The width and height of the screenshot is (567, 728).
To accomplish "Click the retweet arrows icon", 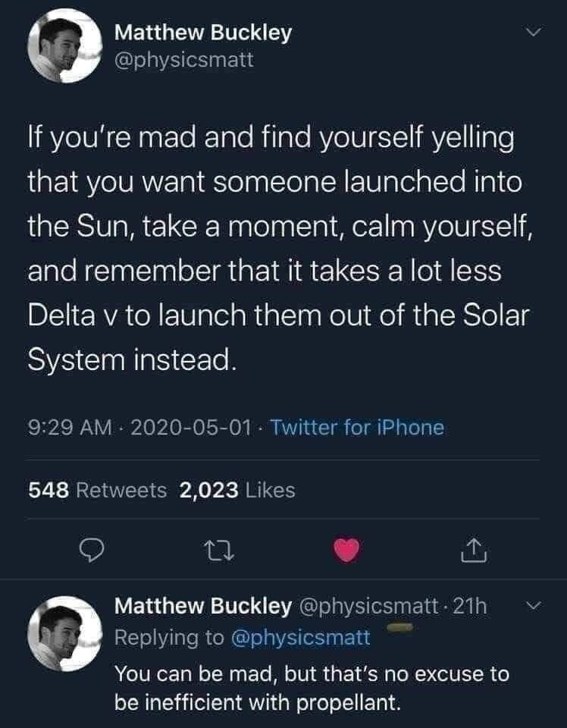I will point(220,551).
